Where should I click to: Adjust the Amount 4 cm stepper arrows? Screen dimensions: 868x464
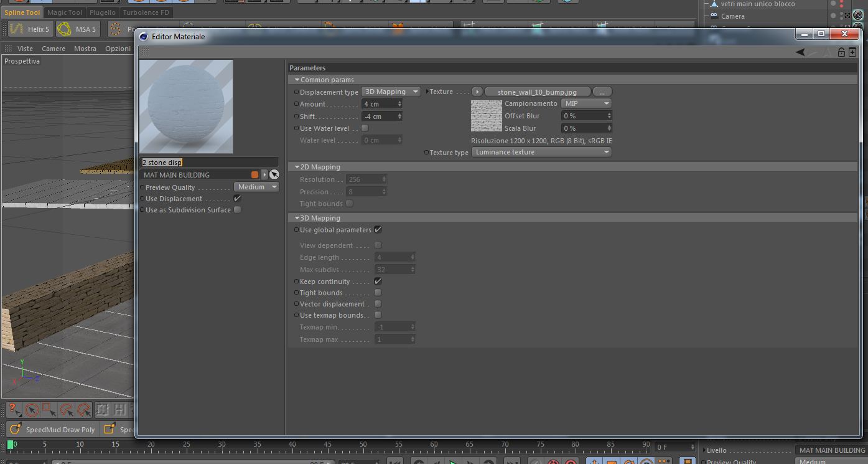(x=399, y=104)
